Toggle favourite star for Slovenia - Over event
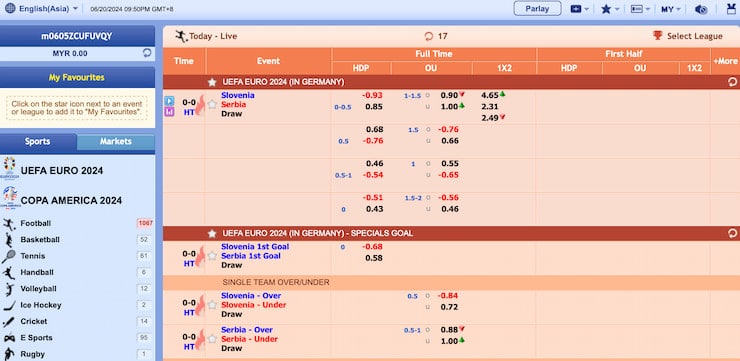Screen dimensions: 740x361 (x=212, y=305)
